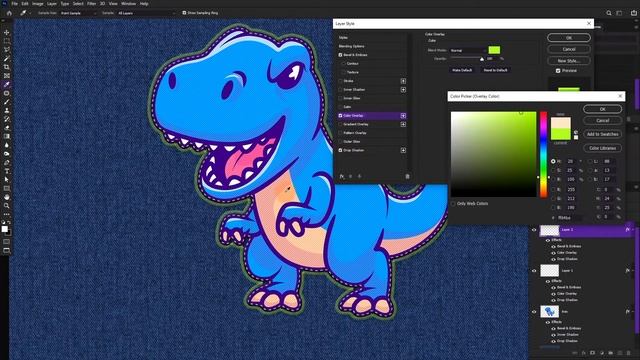
Task: Select the Zoom tool
Action: [x=7, y=206]
